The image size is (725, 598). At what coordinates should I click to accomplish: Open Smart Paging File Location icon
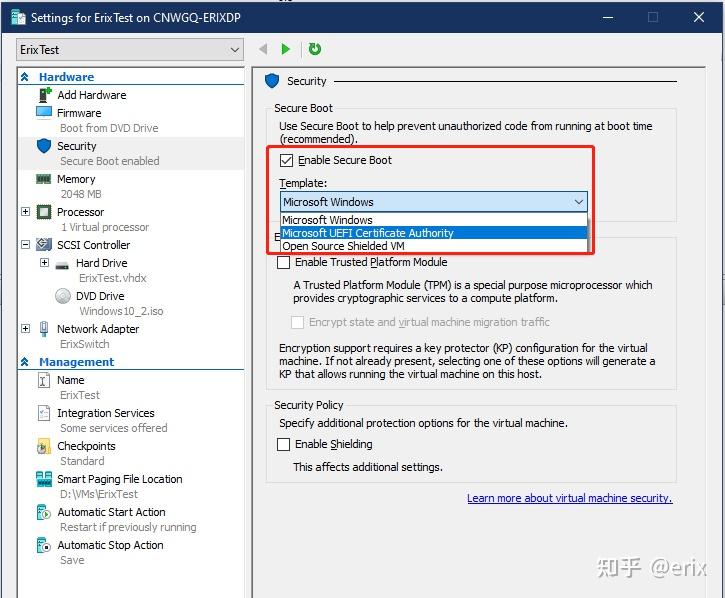click(x=44, y=479)
